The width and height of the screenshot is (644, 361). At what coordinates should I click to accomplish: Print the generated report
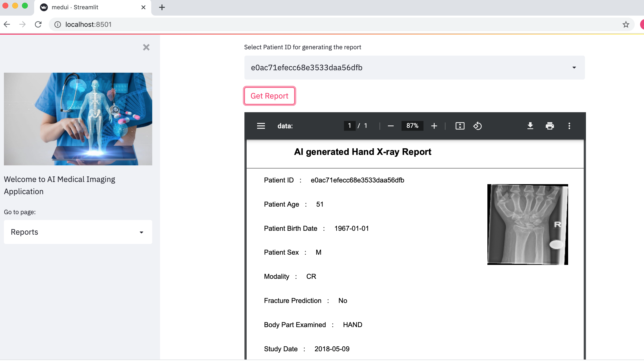550,126
